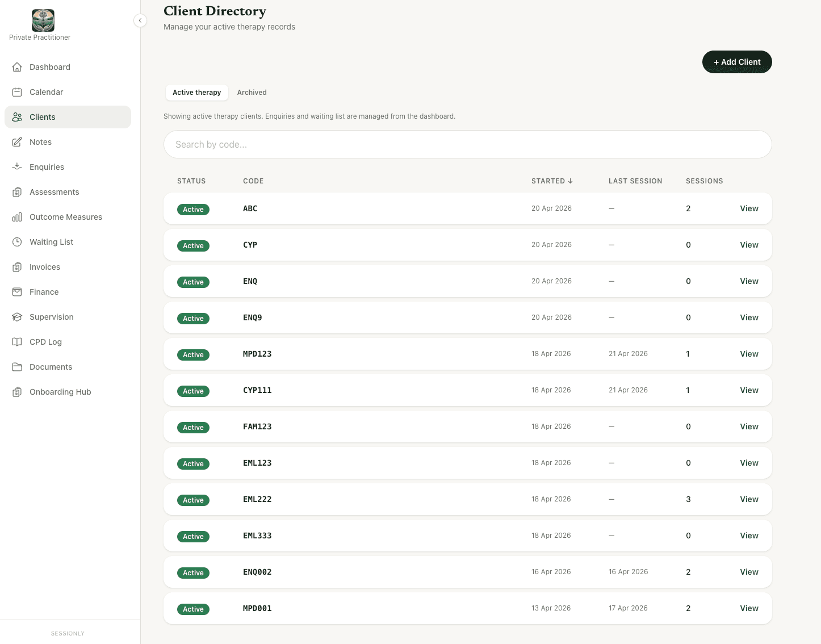The image size is (821, 644).
Task: Select client code EML222
Action: (257, 499)
